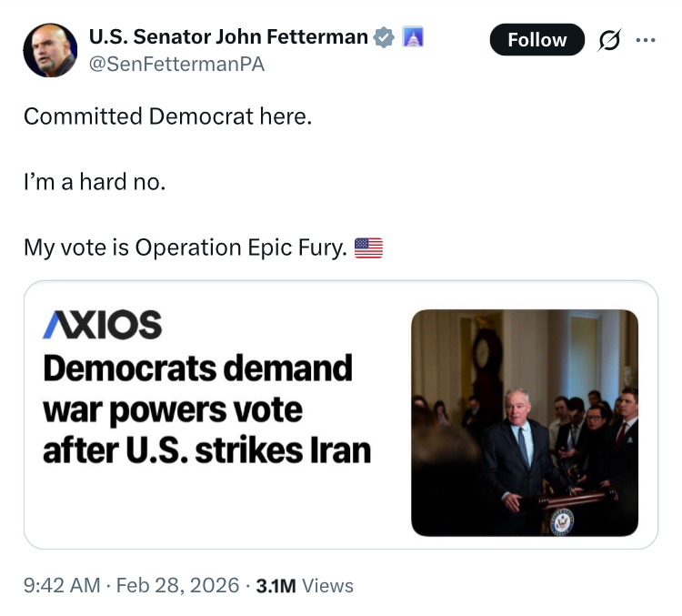
Task: Click the profile avatar photo
Action: coord(50,50)
